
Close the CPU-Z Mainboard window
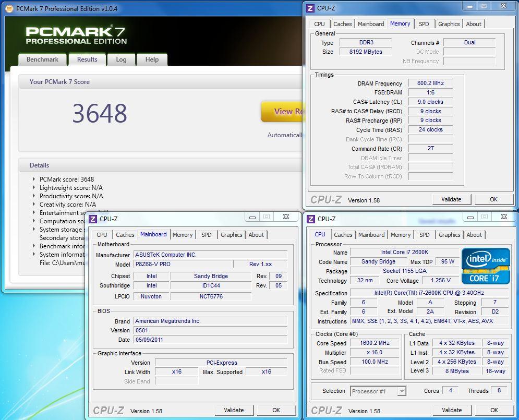[x=286, y=217]
